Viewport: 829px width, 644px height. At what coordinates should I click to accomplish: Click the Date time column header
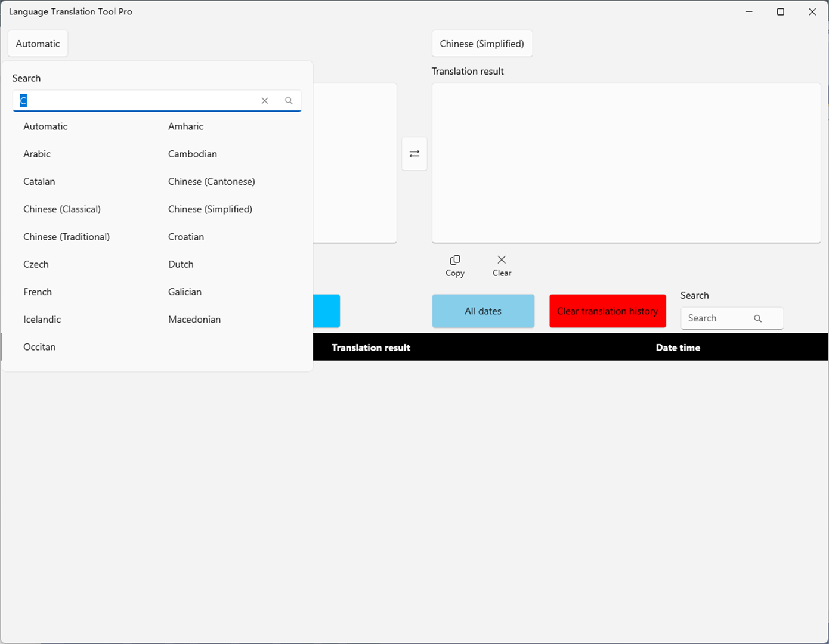point(678,348)
